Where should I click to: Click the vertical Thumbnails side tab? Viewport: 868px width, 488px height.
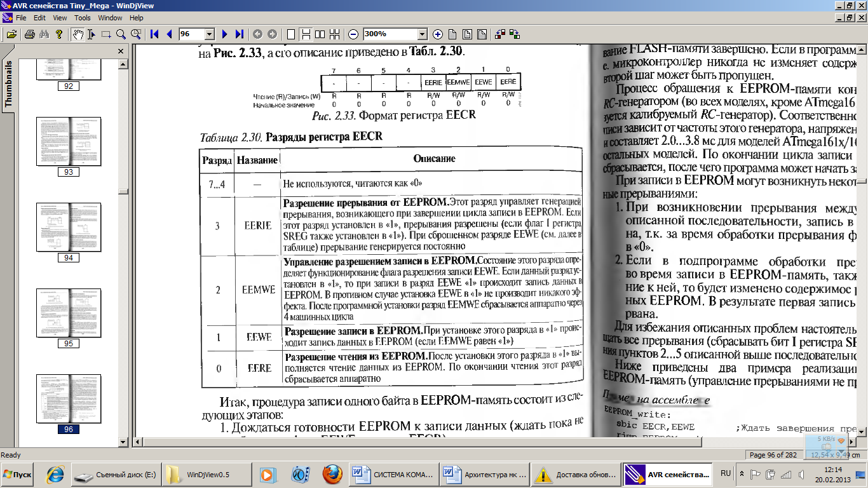pyautogui.click(x=8, y=84)
